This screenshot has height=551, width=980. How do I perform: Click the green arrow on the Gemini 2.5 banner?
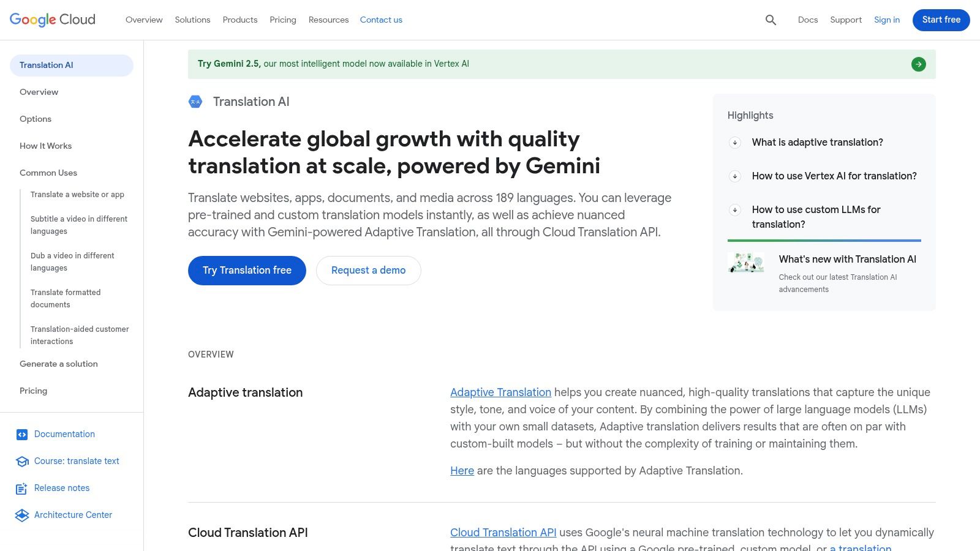[x=918, y=64]
